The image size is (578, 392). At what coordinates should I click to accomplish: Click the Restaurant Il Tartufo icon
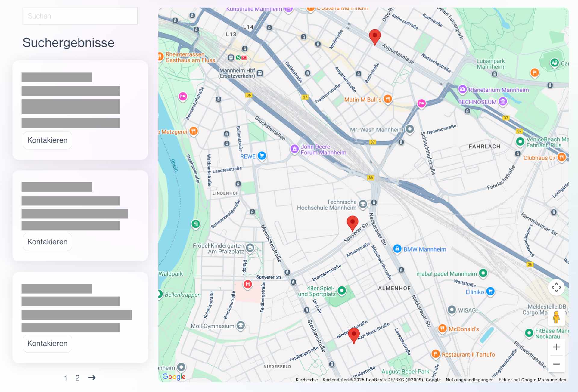pyautogui.click(x=436, y=354)
